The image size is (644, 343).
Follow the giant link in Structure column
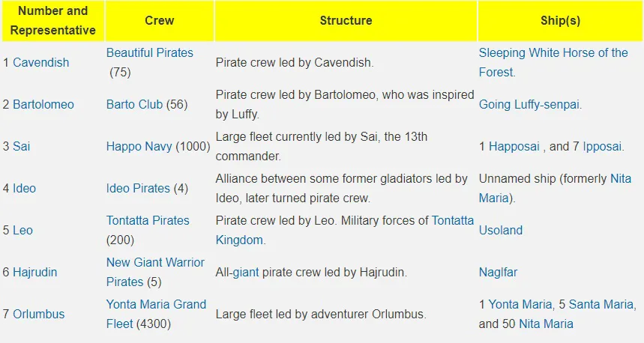(245, 273)
